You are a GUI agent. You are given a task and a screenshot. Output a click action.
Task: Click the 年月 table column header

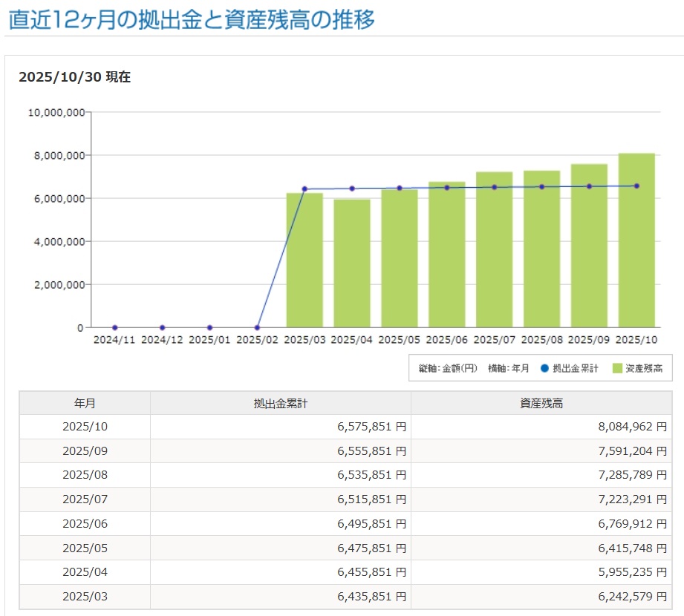(85, 404)
